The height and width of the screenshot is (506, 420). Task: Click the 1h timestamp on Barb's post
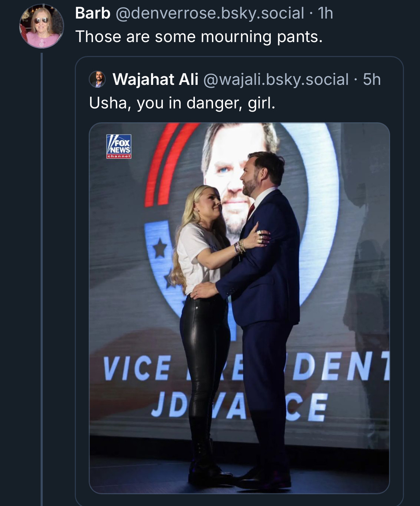pos(325,14)
